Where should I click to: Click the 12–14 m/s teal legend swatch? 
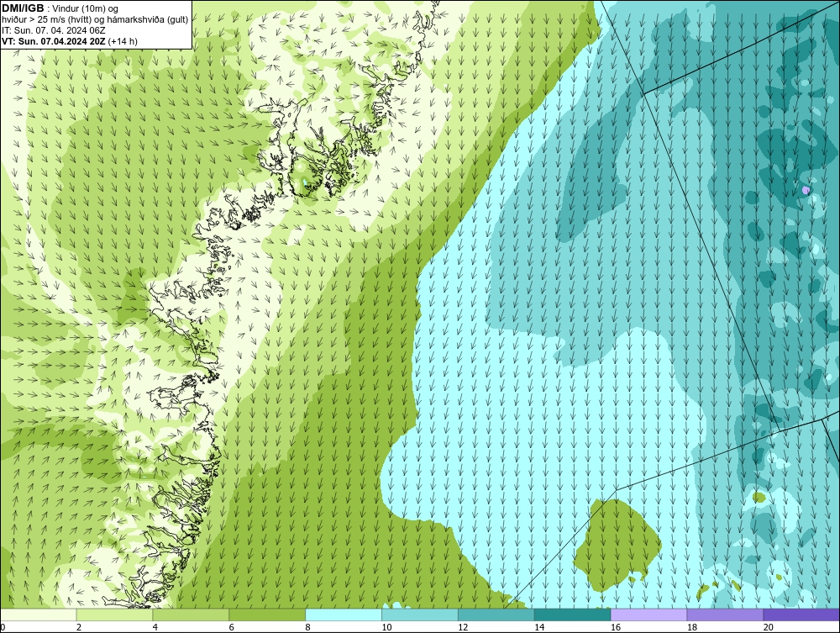click(496, 615)
